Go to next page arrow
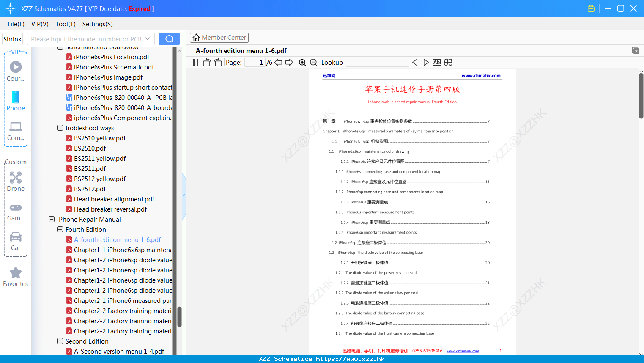Image resolution: width=644 pixels, height=363 pixels. 289,63
